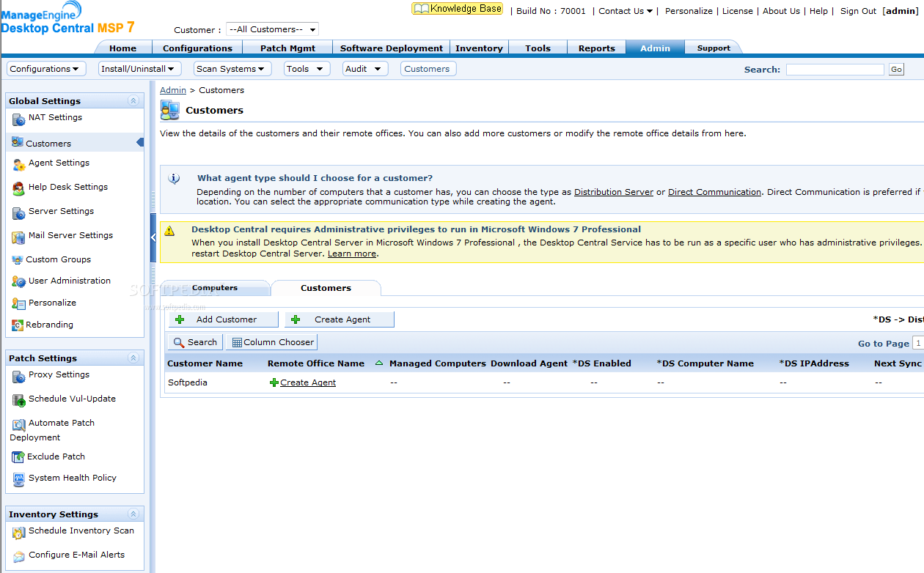Collapse the Patch Settings panel
The height and width of the screenshot is (573, 924).
(x=133, y=358)
